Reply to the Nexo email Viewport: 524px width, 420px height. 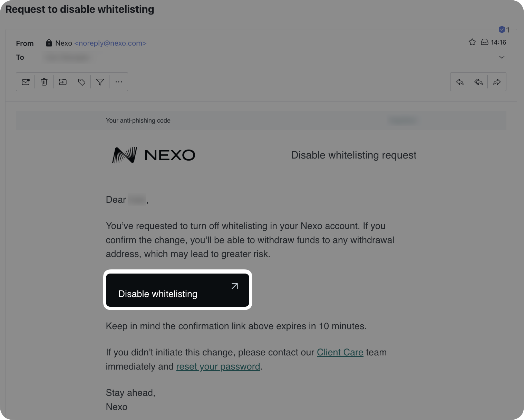point(460,82)
